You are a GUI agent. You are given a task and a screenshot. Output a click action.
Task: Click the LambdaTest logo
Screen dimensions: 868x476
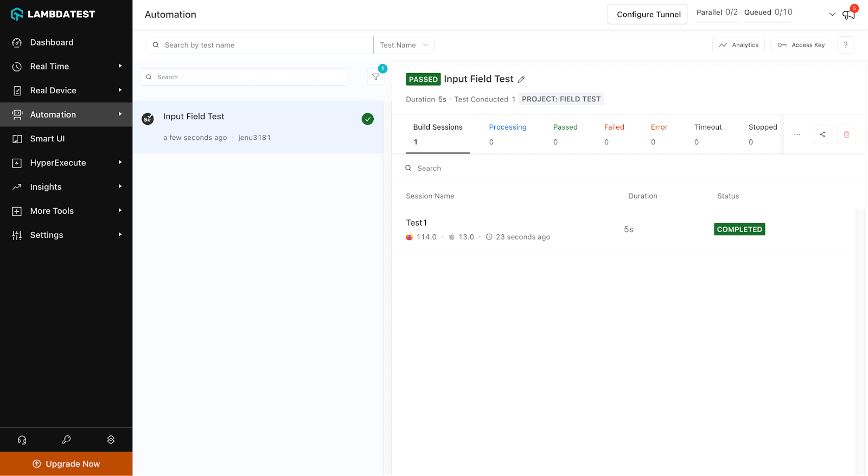tap(53, 14)
